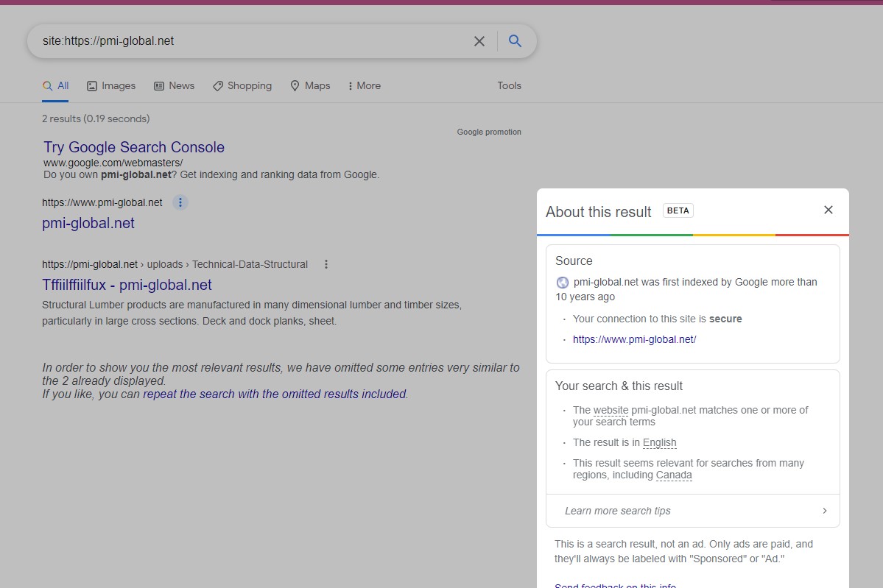
Task: Click the Google promotion label
Action: click(x=489, y=132)
